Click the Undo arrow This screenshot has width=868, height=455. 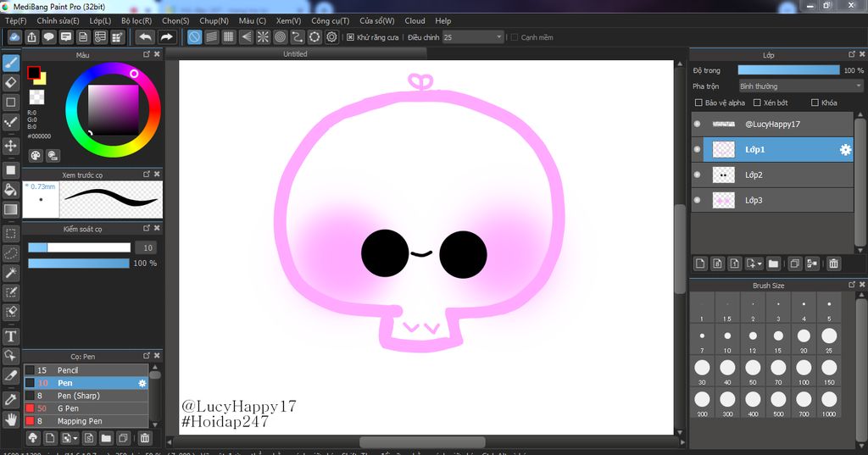coord(146,37)
